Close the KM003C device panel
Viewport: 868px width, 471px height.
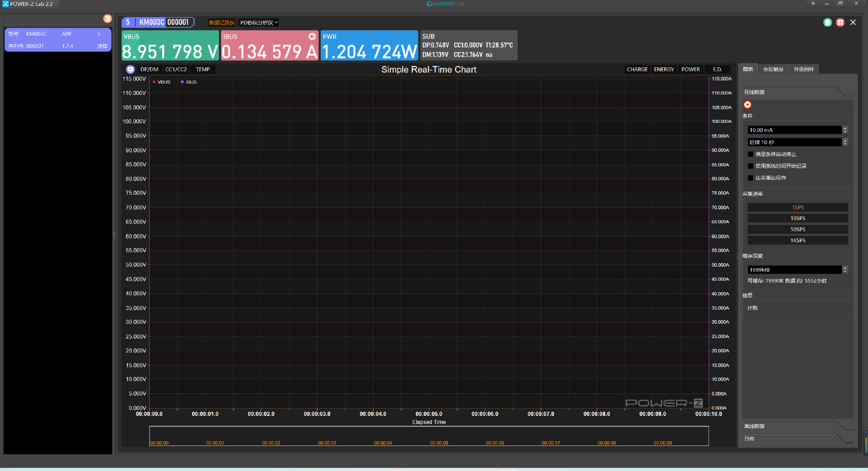click(853, 23)
